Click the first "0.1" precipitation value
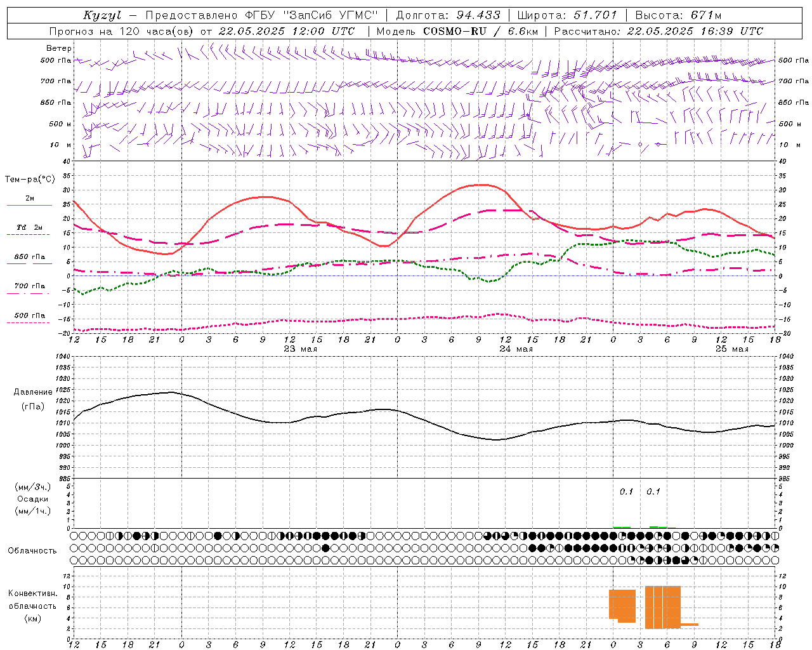The image size is (812, 650). 627,491
